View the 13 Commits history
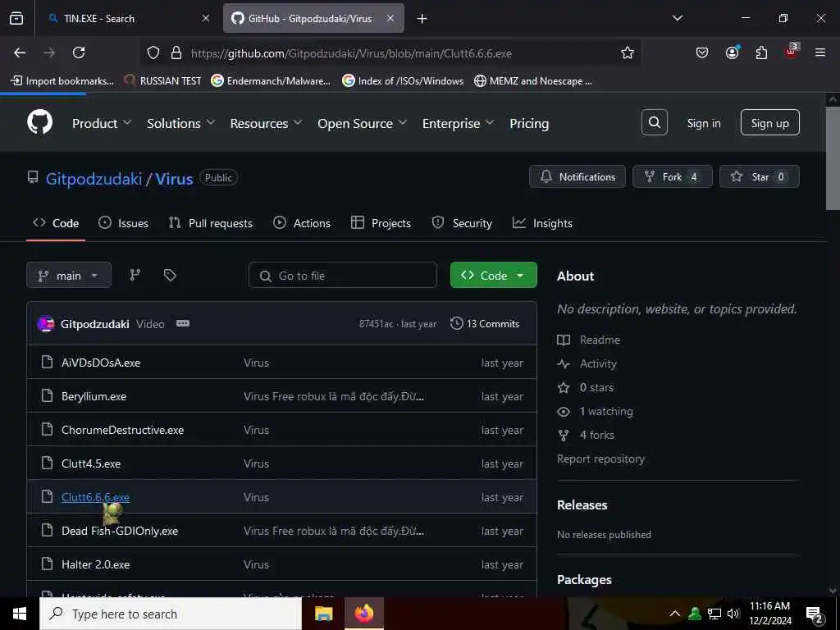This screenshot has height=630, width=840. pyautogui.click(x=485, y=323)
